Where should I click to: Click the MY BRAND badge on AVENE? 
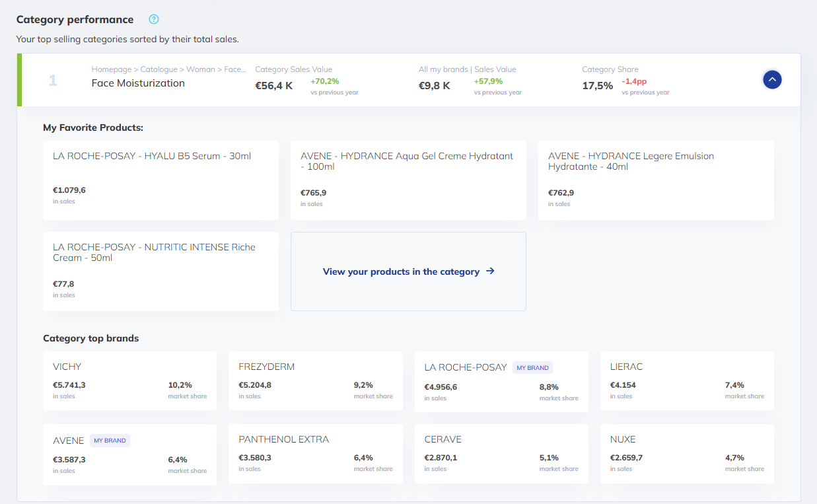pos(110,441)
